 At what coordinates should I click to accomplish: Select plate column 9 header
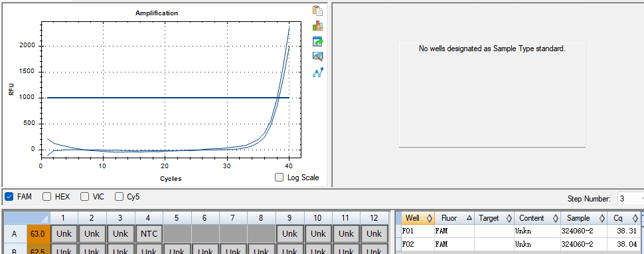pos(289,218)
